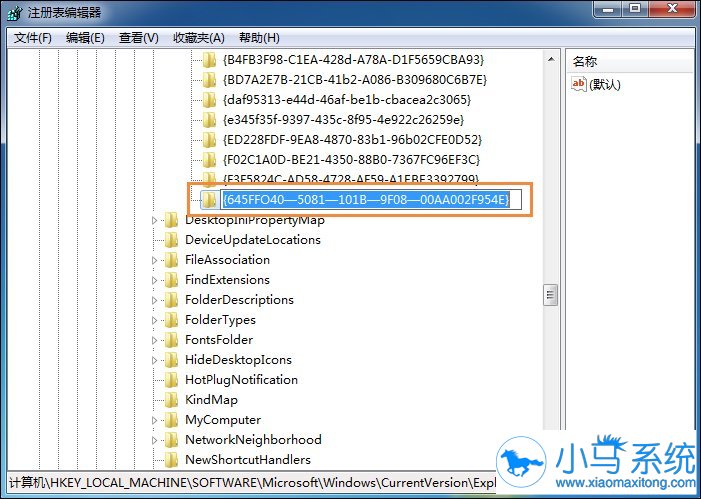Screen dimensions: 701x499
Task: Click folder icon of the {645FFO40 key being renamed
Action: point(209,199)
